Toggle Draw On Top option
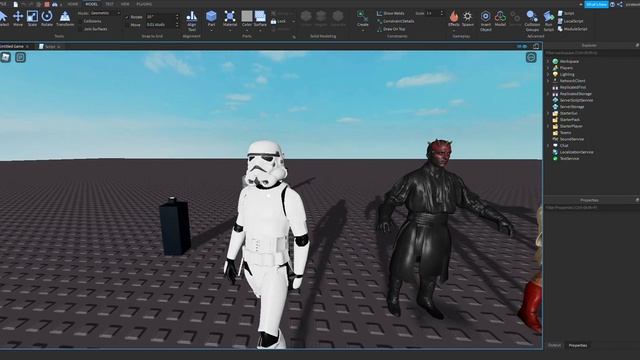The height and width of the screenshot is (360, 640). click(x=391, y=29)
